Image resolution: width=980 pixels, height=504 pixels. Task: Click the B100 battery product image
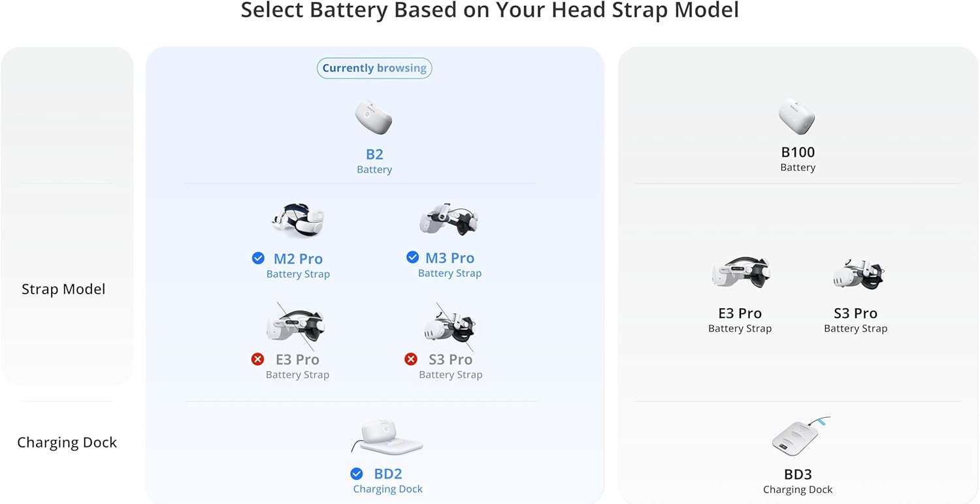pyautogui.click(x=797, y=116)
